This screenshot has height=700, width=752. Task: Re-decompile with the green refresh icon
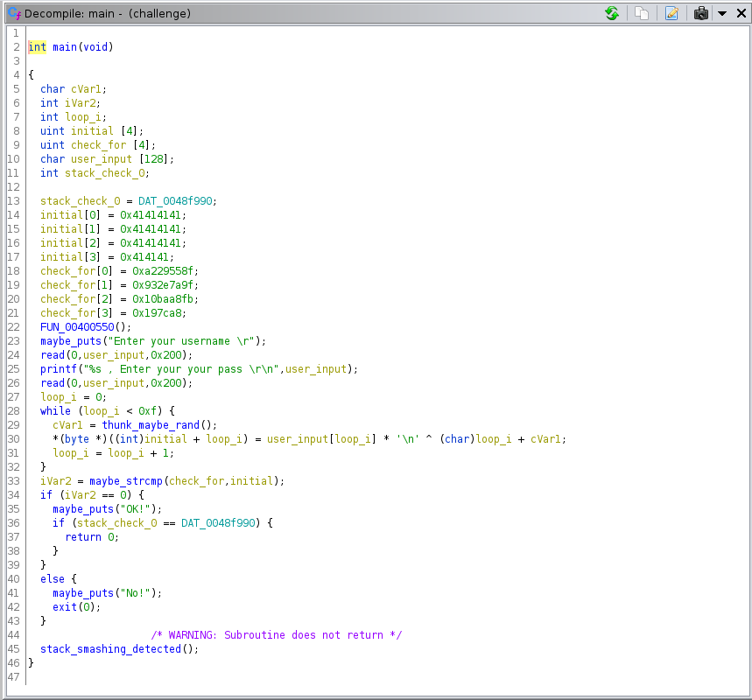[x=612, y=13]
